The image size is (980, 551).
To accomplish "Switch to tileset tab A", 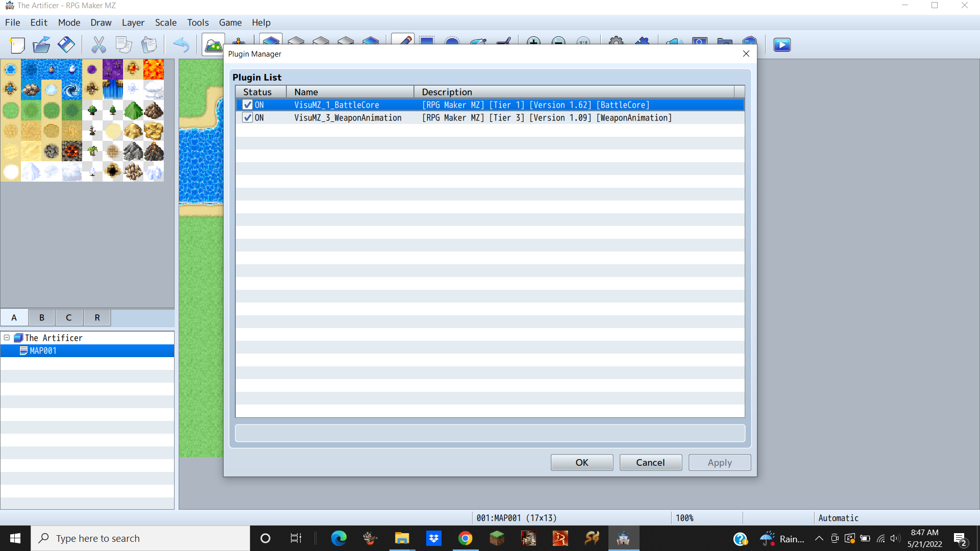I will 14,317.
